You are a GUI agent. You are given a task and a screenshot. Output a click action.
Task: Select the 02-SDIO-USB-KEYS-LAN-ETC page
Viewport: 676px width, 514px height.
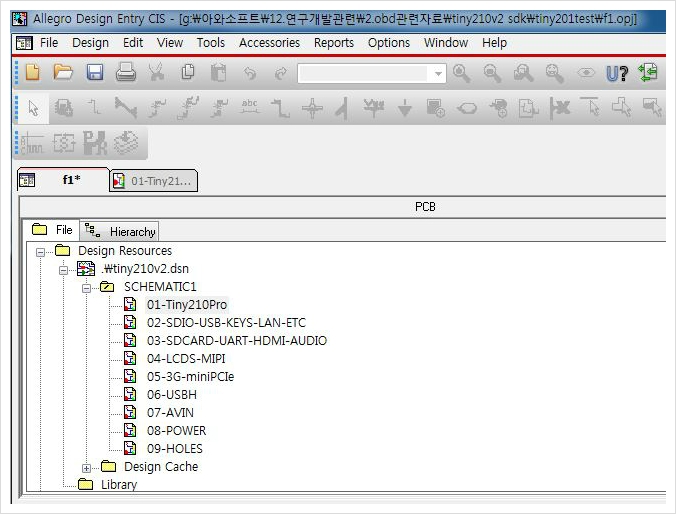click(226, 323)
